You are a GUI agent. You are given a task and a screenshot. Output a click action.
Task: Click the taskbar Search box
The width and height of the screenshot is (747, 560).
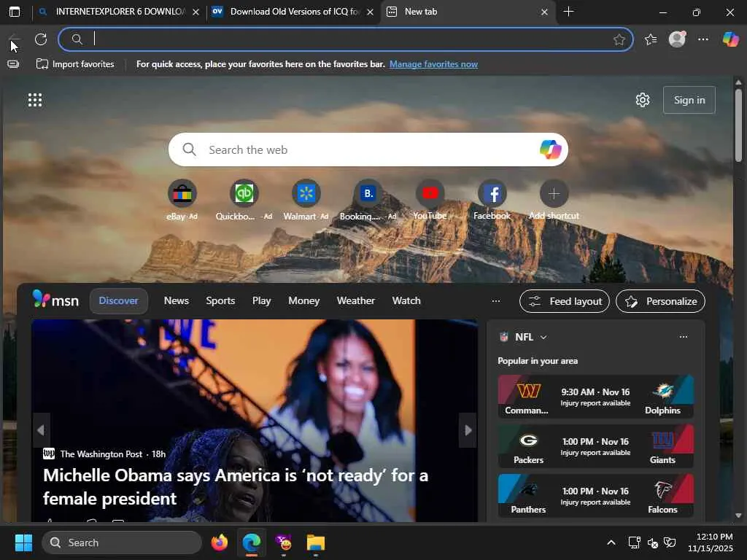tap(122, 542)
